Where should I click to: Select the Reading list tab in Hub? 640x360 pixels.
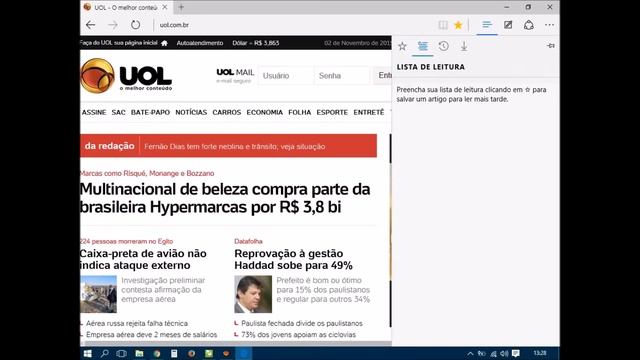click(422, 46)
